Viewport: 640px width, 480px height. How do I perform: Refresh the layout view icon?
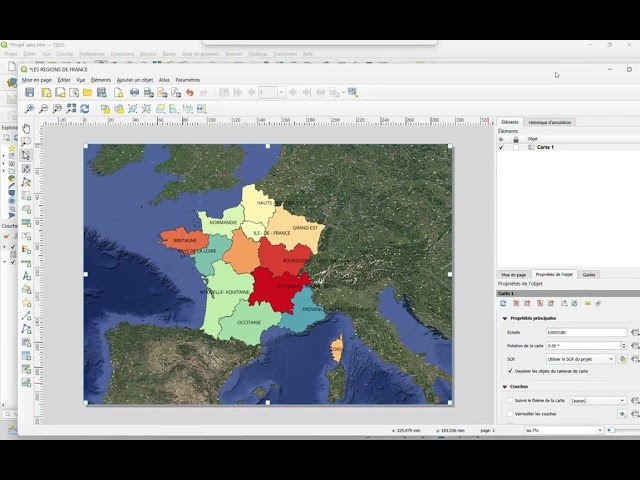point(84,109)
